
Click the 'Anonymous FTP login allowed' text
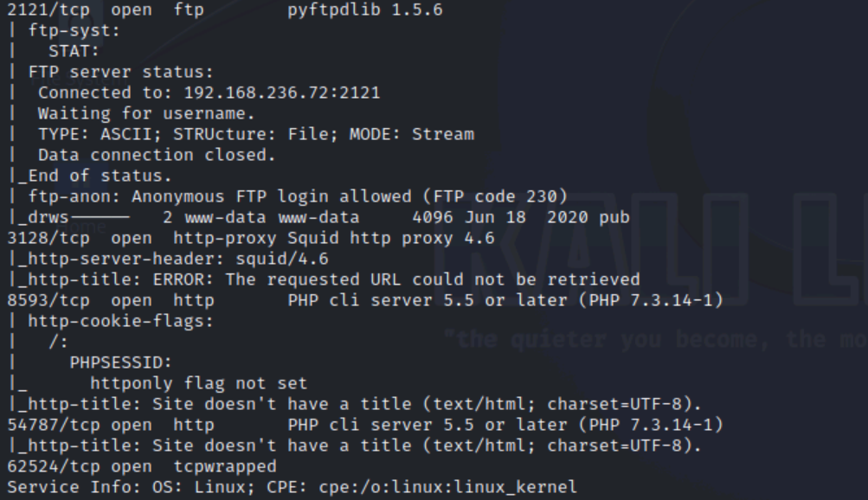271,196
